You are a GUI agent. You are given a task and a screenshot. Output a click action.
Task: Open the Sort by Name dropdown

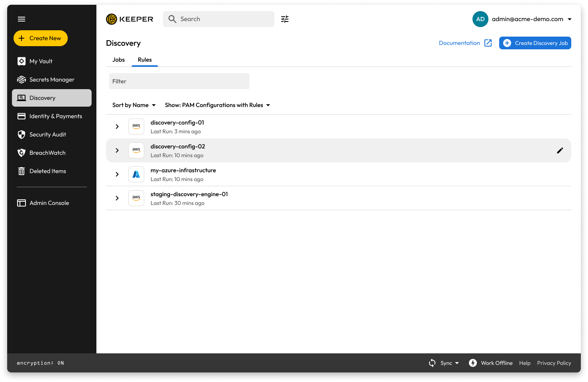click(134, 105)
